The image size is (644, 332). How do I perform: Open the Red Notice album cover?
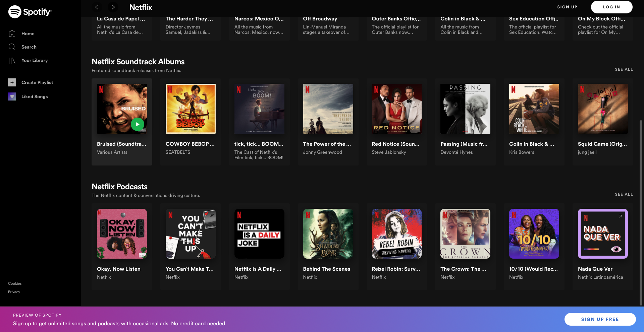coord(396,109)
